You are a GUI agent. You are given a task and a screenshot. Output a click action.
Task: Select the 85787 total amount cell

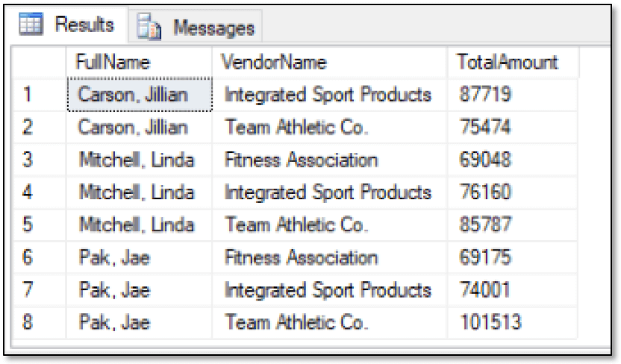(x=513, y=225)
